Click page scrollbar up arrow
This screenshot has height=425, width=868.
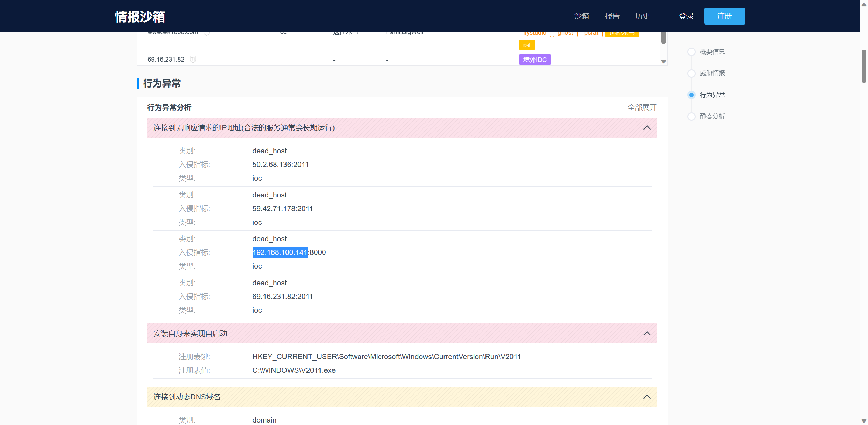point(864,4)
